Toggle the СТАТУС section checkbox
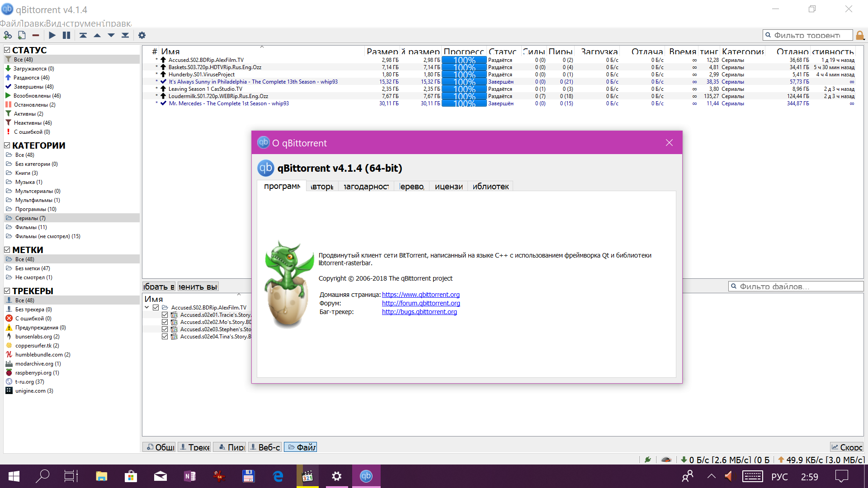Image resolution: width=868 pixels, height=488 pixels. click(x=7, y=50)
